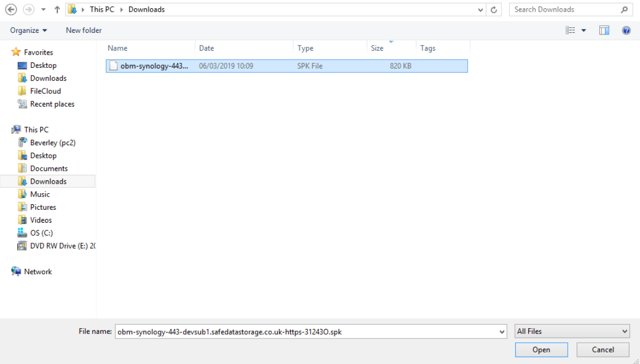Open the Organize menu
640x364 pixels.
pyautogui.click(x=28, y=31)
